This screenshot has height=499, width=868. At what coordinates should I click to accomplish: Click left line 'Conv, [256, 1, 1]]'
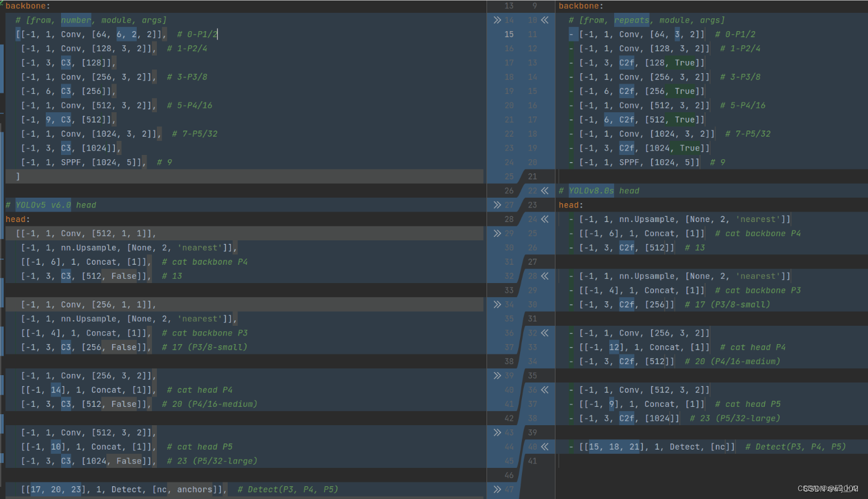89,304
